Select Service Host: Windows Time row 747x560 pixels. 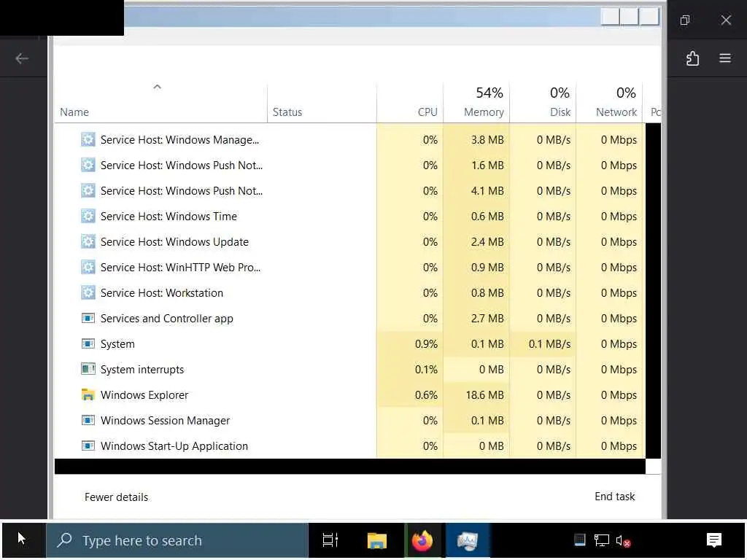349,216
